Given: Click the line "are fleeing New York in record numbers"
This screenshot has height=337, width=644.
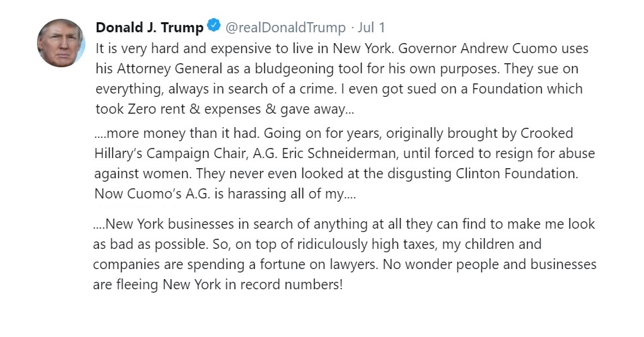Looking at the screenshot, I should [218, 285].
